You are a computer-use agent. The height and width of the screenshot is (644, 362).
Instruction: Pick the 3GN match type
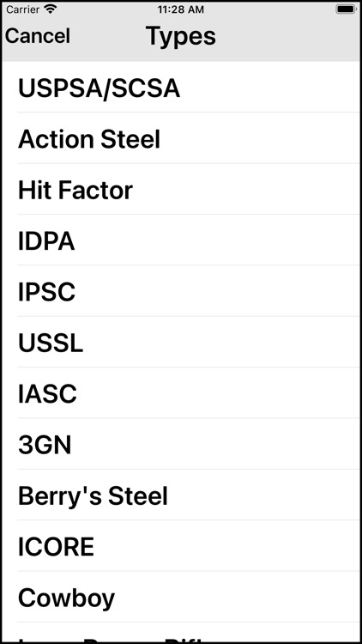click(x=181, y=444)
